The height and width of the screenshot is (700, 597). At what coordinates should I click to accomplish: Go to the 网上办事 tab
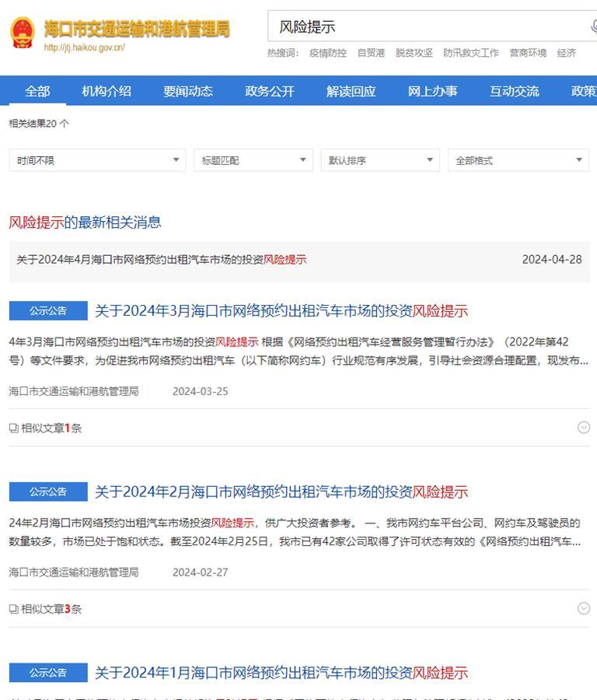pos(433,91)
